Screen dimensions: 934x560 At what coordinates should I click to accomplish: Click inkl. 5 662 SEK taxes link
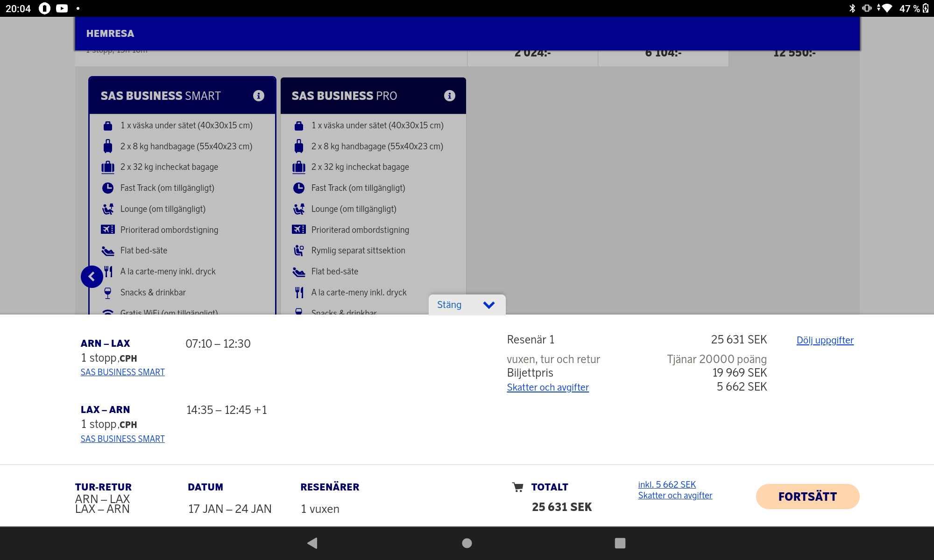tap(666, 484)
